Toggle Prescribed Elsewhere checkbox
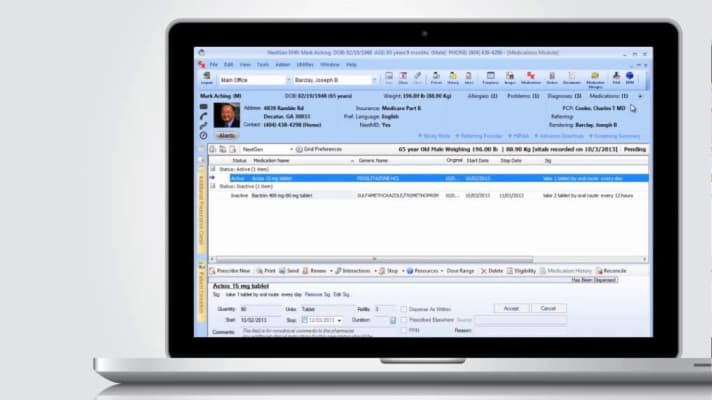The image size is (712, 400). coord(403,320)
